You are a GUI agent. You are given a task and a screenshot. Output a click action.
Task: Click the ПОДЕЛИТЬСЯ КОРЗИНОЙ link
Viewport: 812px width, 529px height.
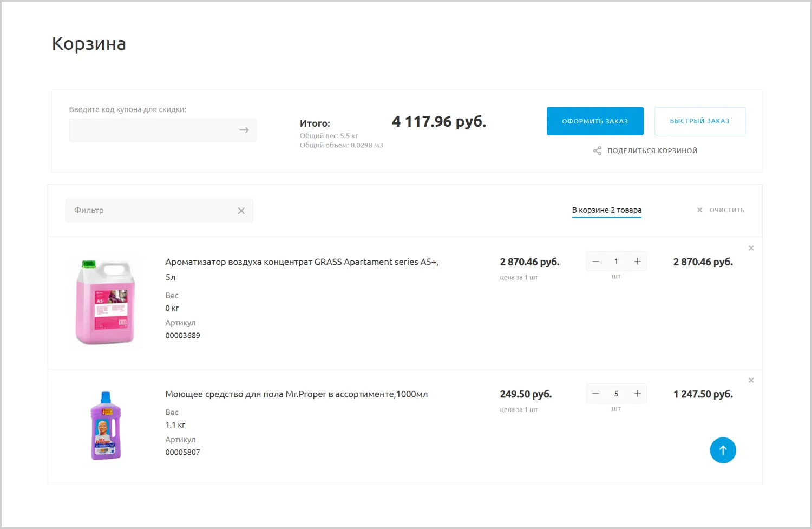coord(652,151)
